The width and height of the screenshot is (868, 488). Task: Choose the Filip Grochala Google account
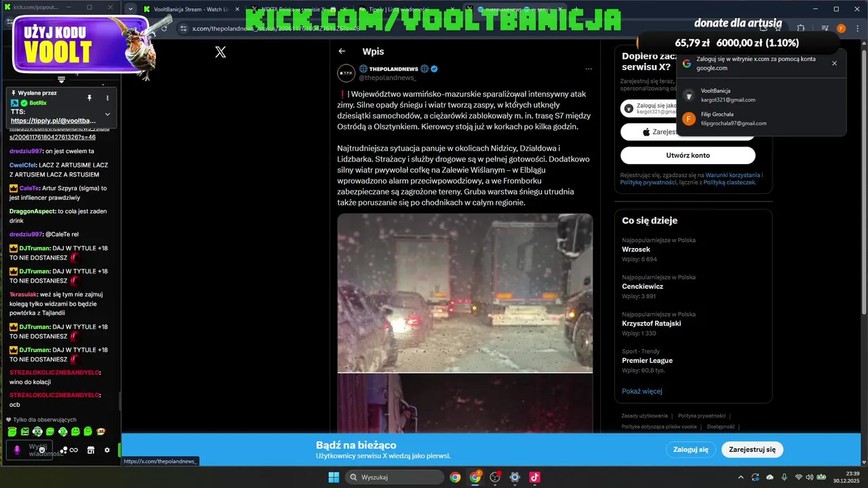coord(762,119)
